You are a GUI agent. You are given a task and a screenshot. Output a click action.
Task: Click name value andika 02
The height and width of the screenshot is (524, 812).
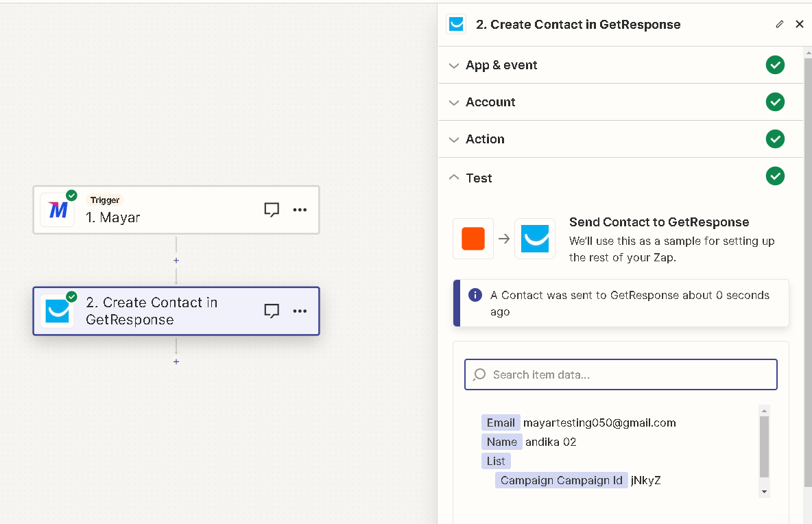pos(551,442)
